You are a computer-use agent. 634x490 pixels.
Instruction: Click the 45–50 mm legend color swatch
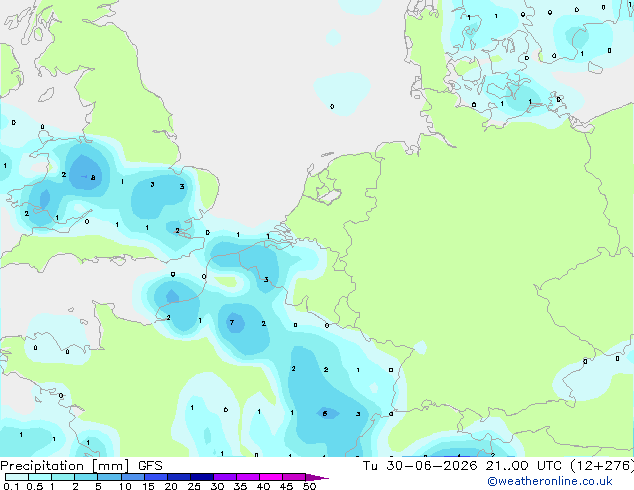(x=294, y=477)
